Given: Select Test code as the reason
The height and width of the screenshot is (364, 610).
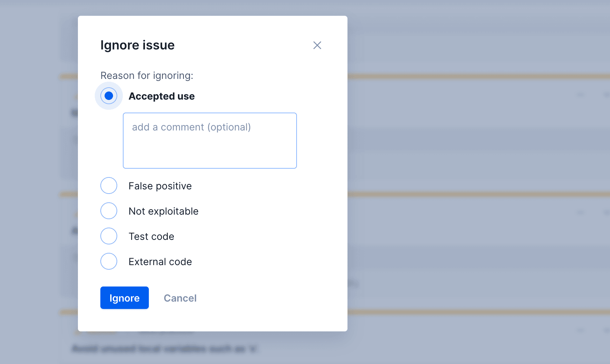Looking at the screenshot, I should pyautogui.click(x=109, y=236).
